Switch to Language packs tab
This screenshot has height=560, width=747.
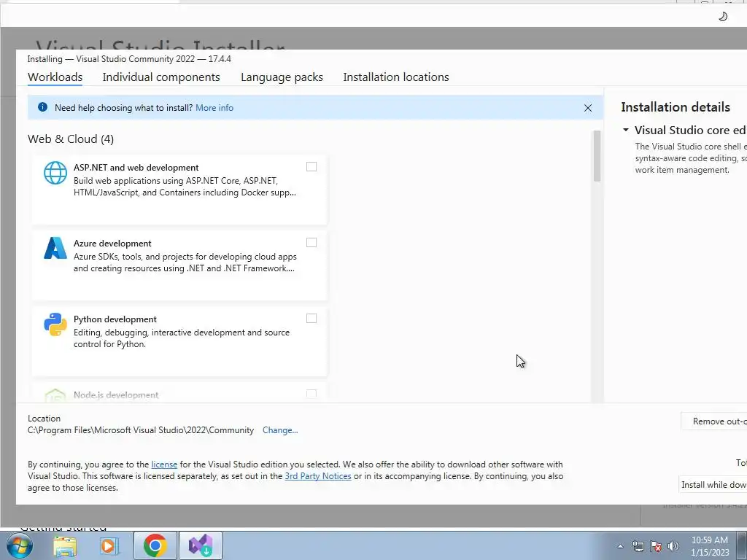tap(282, 77)
